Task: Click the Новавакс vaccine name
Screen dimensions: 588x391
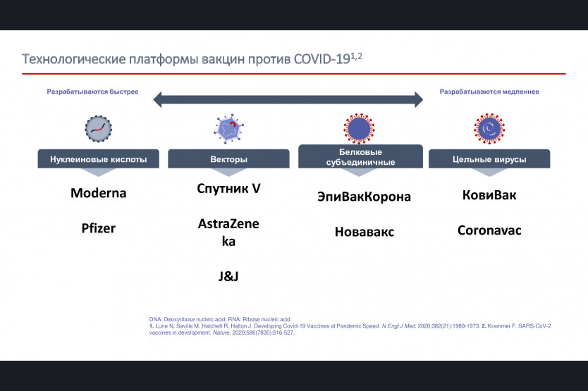Action: 364,232
